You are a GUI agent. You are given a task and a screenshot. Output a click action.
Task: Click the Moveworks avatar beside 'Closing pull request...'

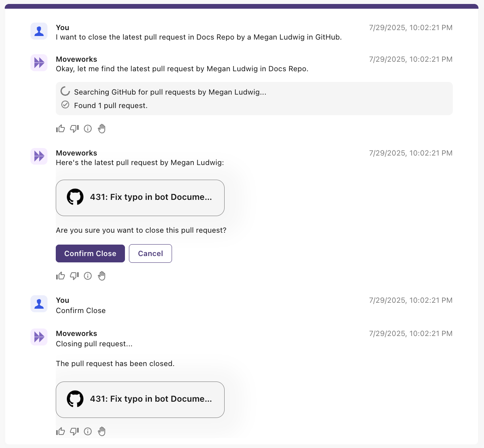click(x=39, y=337)
